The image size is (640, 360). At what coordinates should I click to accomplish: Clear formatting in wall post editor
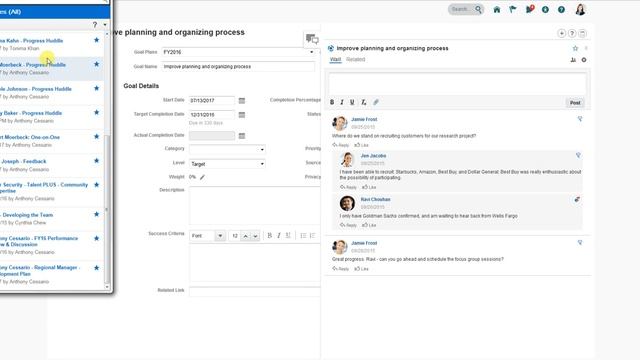click(x=364, y=102)
